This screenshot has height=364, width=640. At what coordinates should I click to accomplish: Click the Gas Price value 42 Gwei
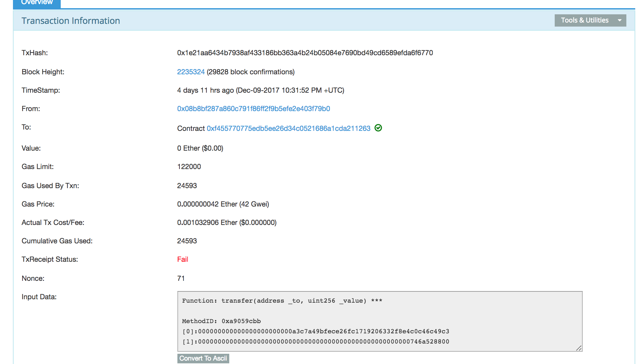[x=223, y=204]
